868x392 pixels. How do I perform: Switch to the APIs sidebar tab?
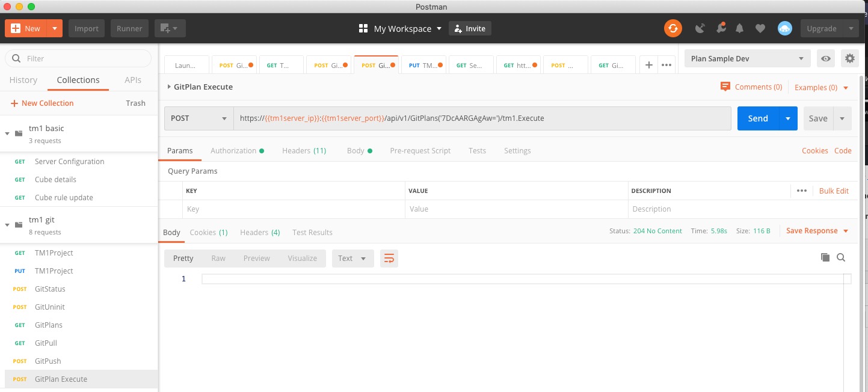click(x=133, y=80)
